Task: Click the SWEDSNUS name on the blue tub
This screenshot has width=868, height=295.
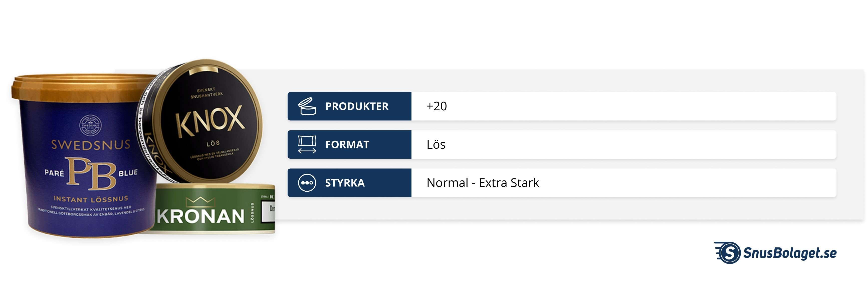Action: (x=91, y=145)
